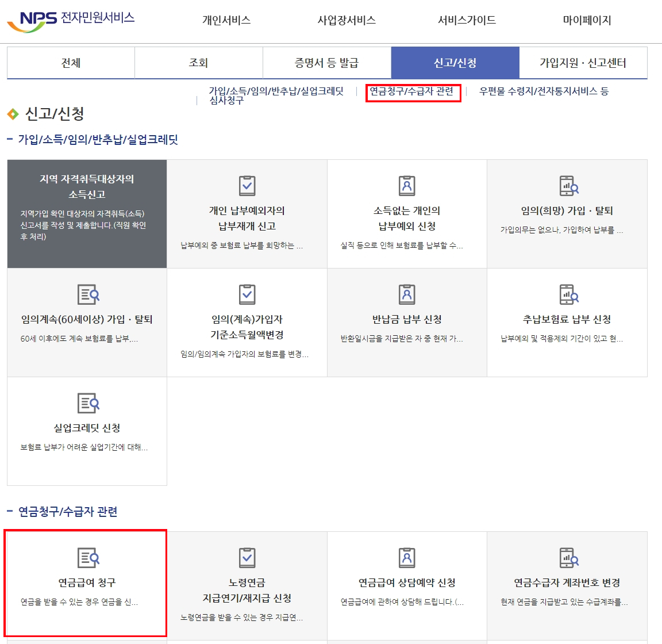
Task: Jump to 심사청구 anchor link
Action: pos(227,100)
